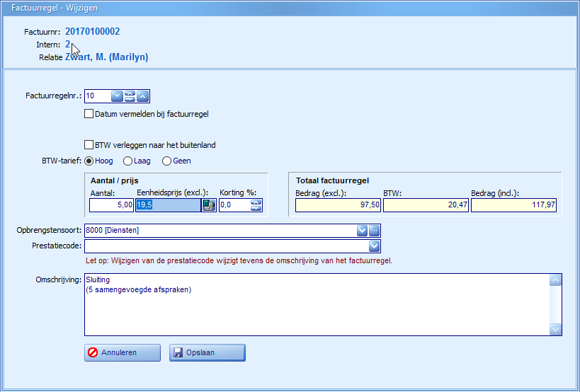Open the Opbrengstensoort dropdown arrow
This screenshot has height=392, width=580.
[362, 230]
